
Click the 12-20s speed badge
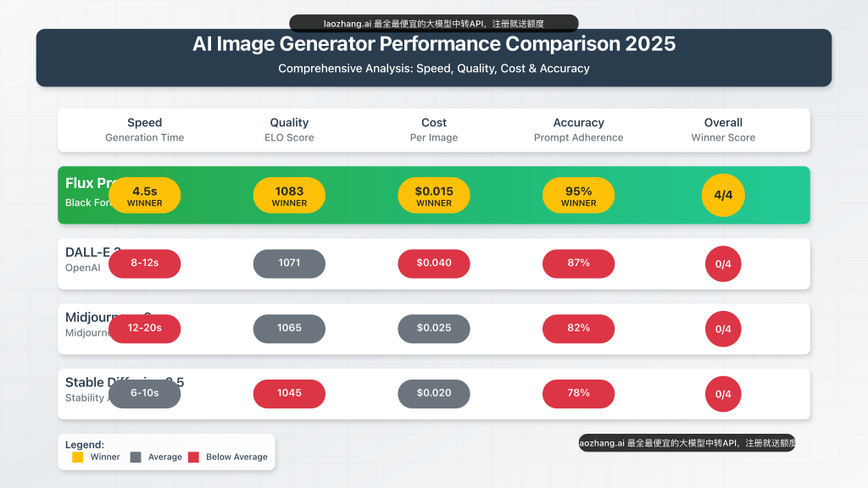click(144, 329)
